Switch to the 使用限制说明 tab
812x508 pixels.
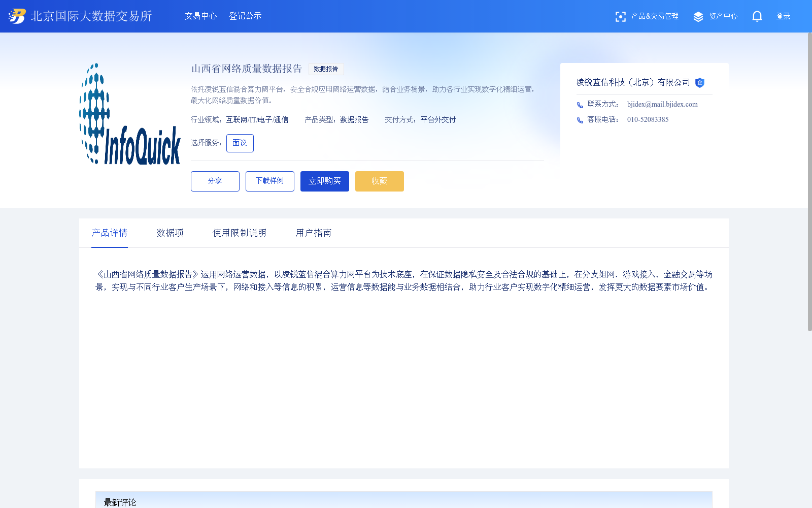point(240,233)
